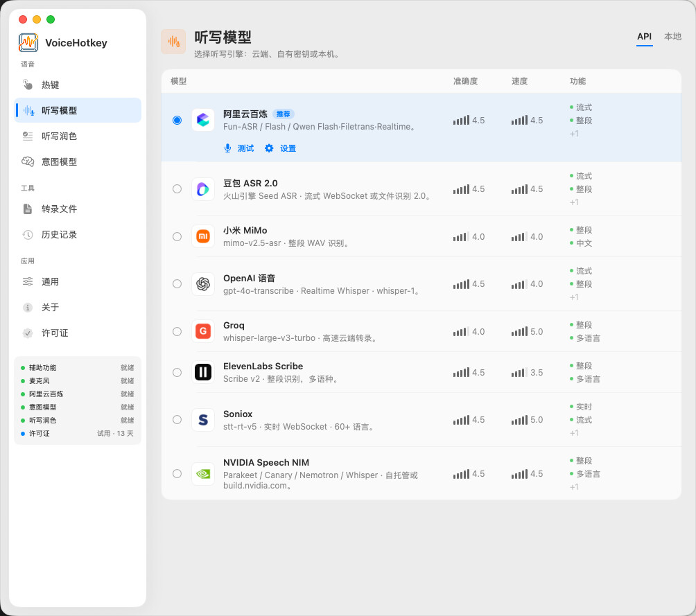Click 阿里云百炼 status row in sidebar
696x616 pixels.
point(77,394)
